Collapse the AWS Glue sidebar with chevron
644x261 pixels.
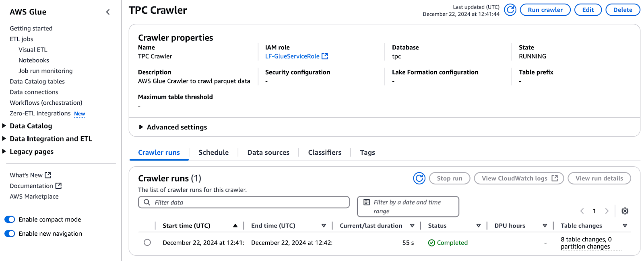coord(108,12)
